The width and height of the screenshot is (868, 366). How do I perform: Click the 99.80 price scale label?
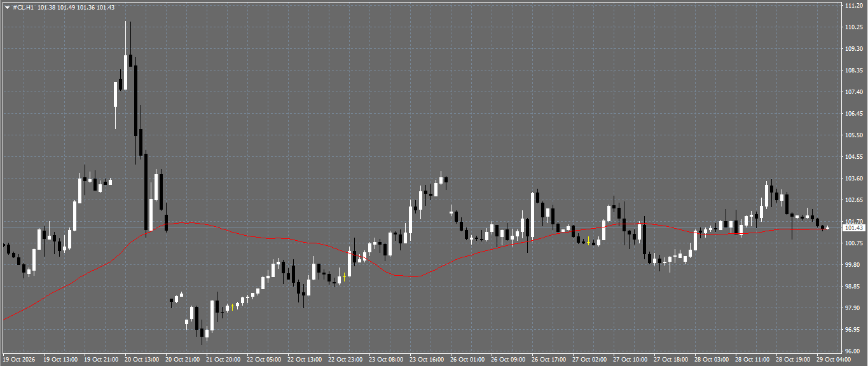click(852, 264)
